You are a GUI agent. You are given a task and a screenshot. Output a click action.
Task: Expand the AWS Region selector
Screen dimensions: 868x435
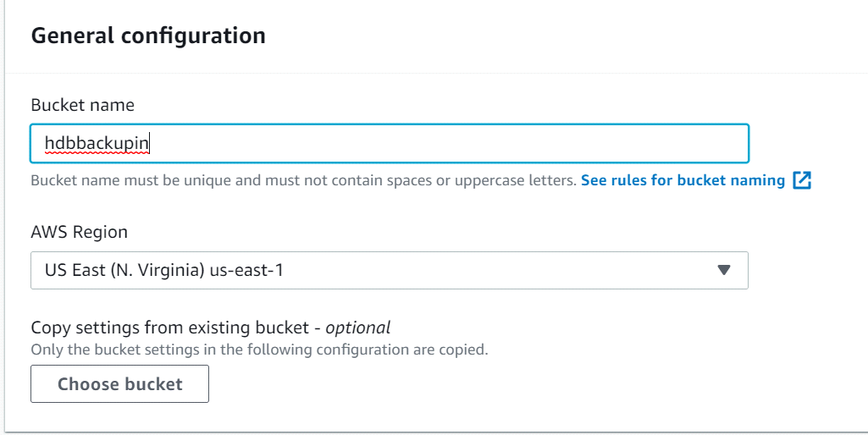pyautogui.click(x=389, y=271)
